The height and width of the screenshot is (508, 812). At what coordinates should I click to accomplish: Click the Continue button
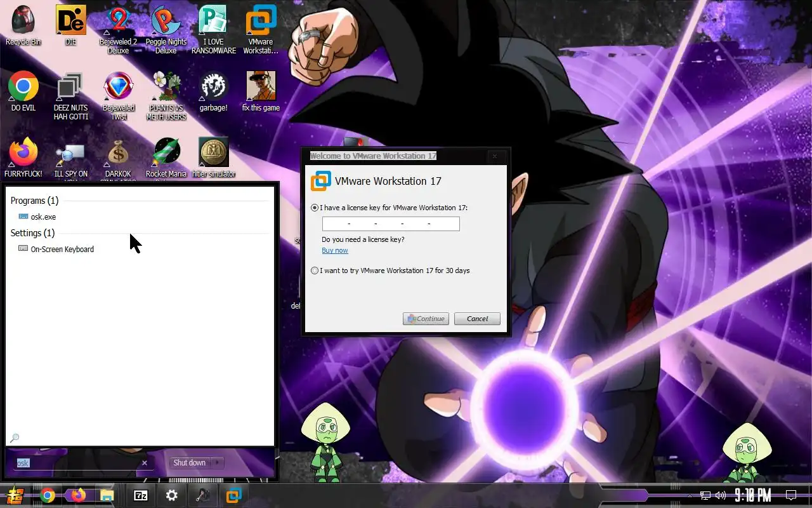pyautogui.click(x=426, y=319)
